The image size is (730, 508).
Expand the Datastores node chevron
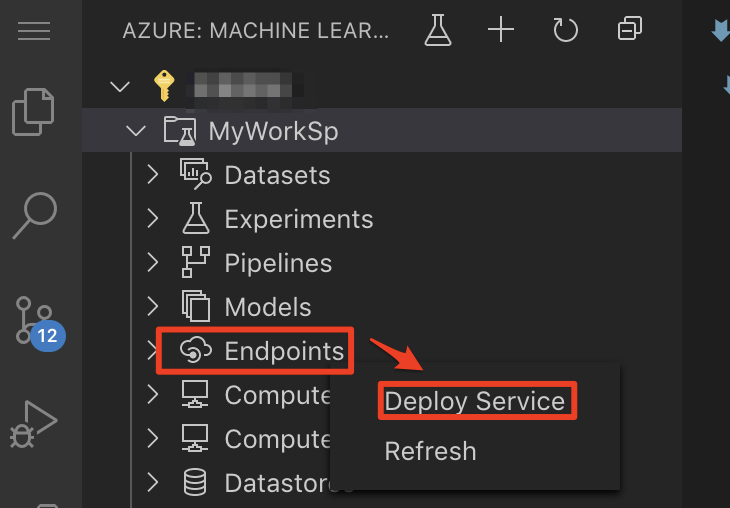(x=152, y=482)
